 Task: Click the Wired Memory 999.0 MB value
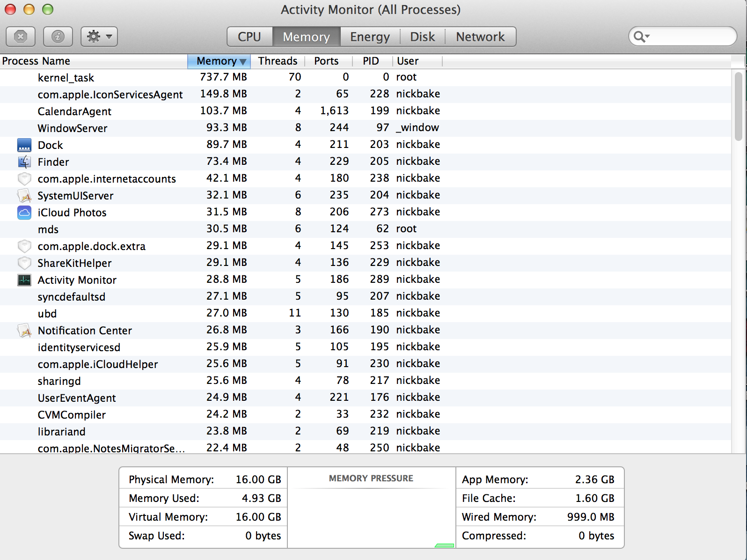click(591, 517)
